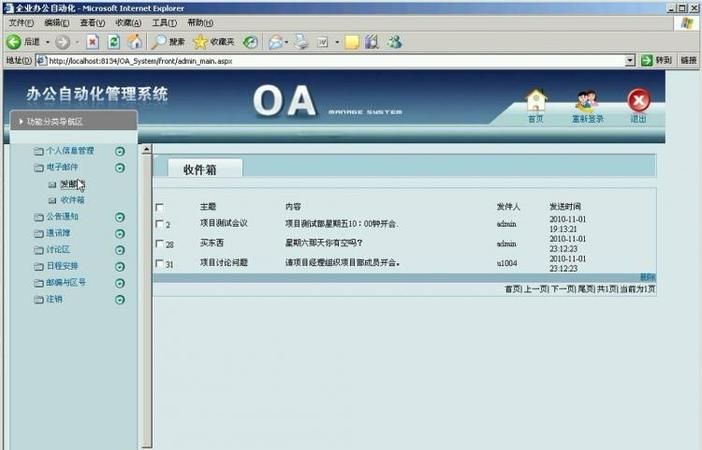Click the 首页 pagination link
Image resolution: width=702 pixels, height=450 pixels.
pyautogui.click(x=513, y=289)
